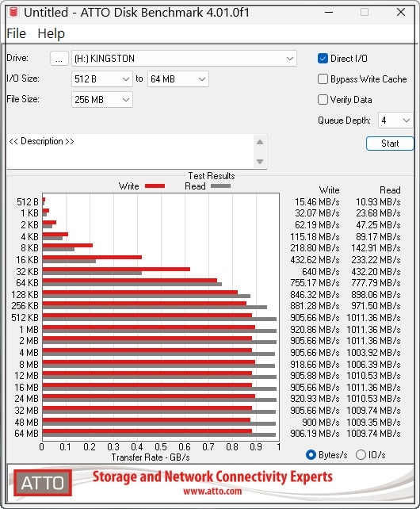Open the Queue Depth dropdown

pyautogui.click(x=395, y=121)
